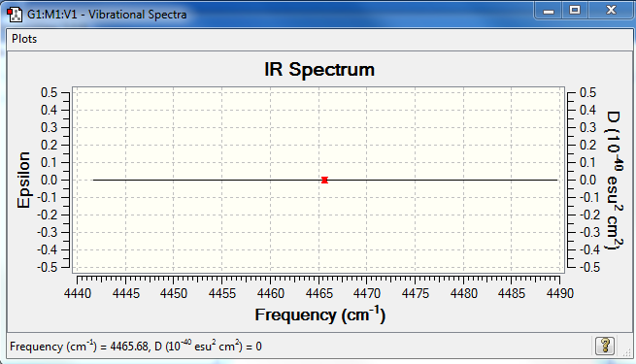Click the spectrum baseline near 4445
The image size is (636, 364).
point(125,180)
